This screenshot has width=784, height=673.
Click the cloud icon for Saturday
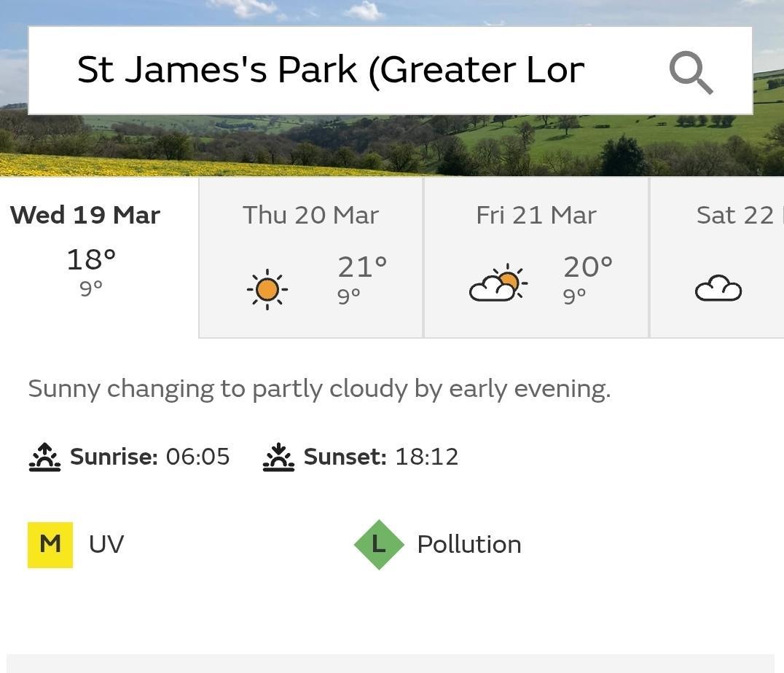pos(718,288)
